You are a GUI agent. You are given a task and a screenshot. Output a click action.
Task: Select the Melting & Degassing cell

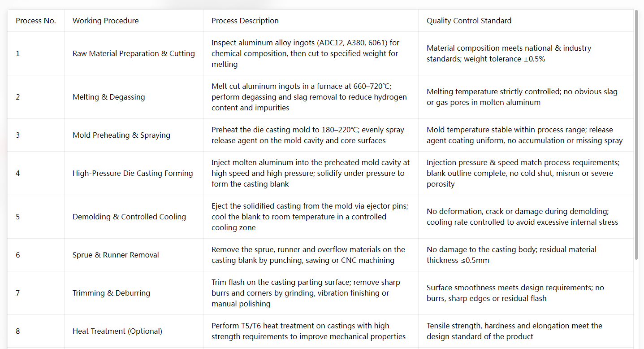134,97
